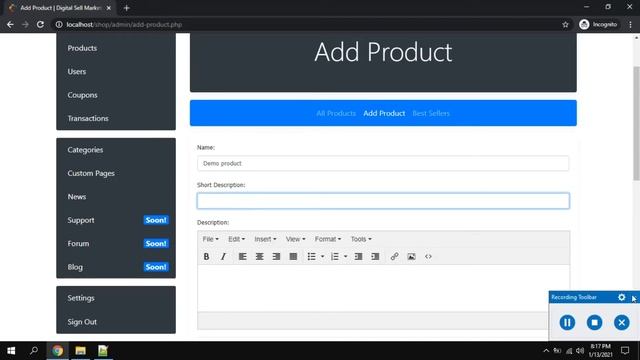The image size is (640, 360).
Task: Click the browser address bar URL
Action: (x=124, y=24)
